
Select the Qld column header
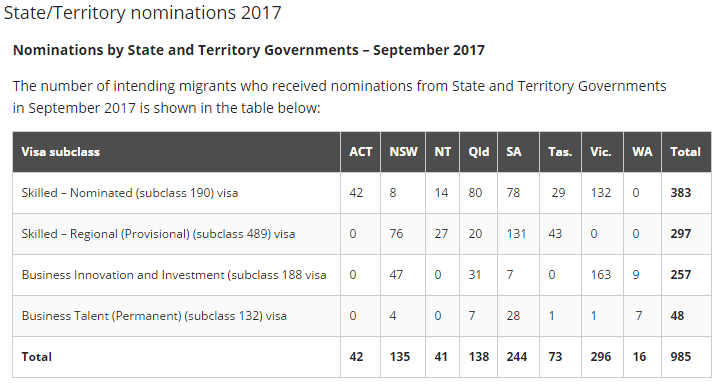pyautogui.click(x=478, y=152)
